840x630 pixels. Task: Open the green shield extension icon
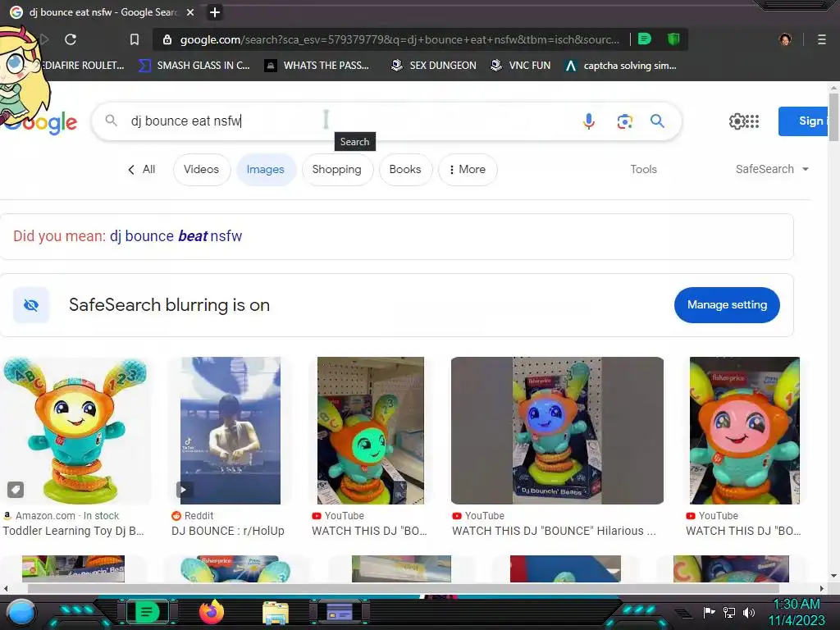[x=673, y=39]
